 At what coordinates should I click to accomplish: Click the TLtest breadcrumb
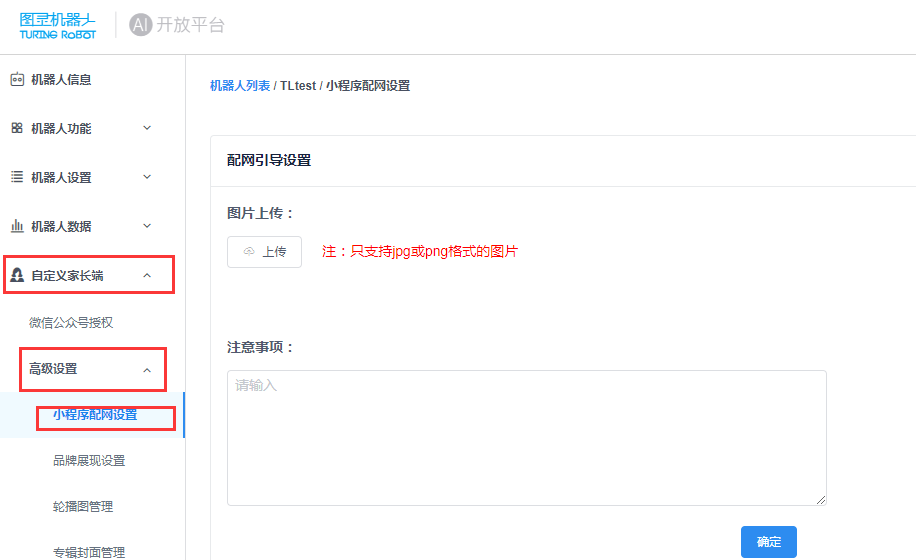point(298,86)
